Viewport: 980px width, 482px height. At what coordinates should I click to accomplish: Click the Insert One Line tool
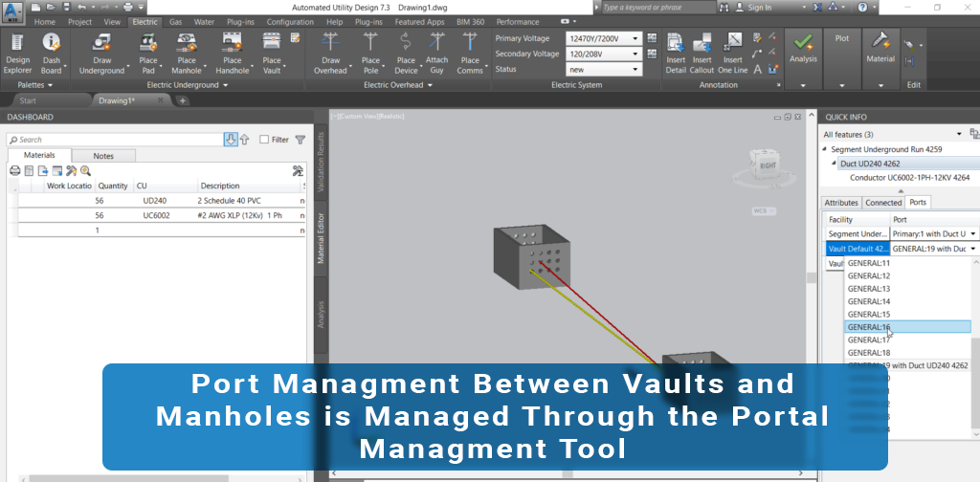[732, 53]
